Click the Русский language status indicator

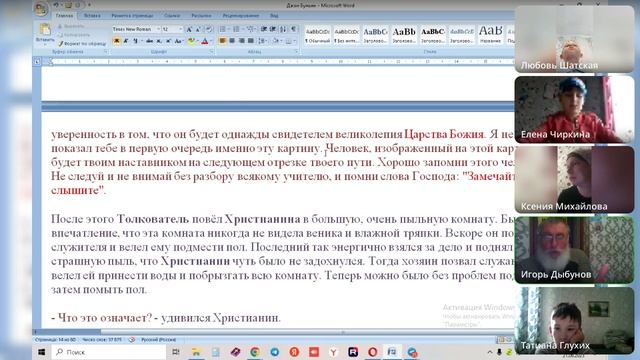(158, 340)
